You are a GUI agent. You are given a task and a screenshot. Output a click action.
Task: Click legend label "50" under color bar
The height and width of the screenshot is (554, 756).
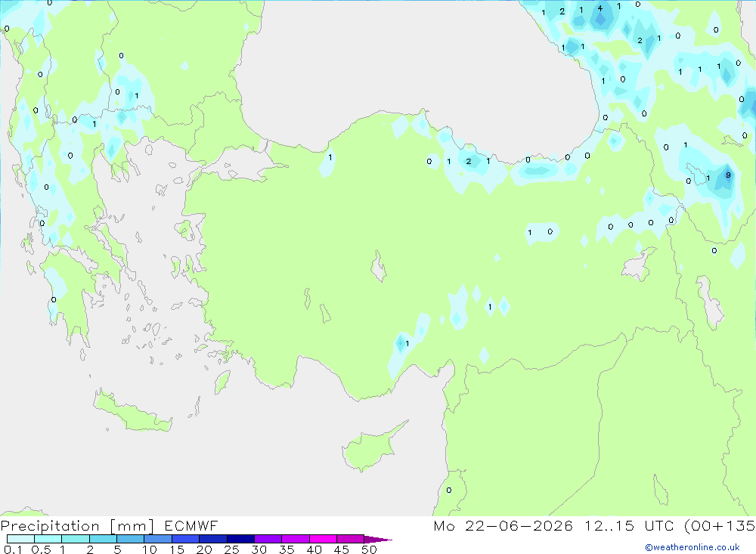pyautogui.click(x=370, y=549)
